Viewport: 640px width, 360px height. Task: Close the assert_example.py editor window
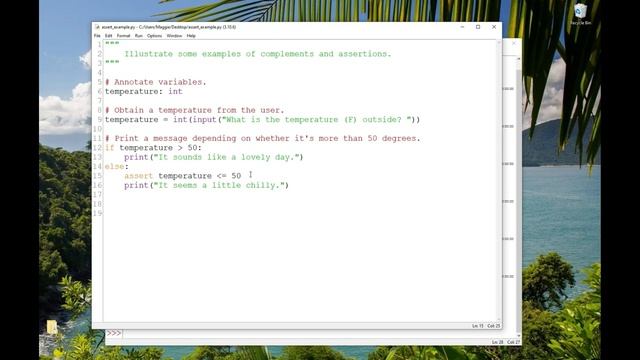tap(494, 27)
